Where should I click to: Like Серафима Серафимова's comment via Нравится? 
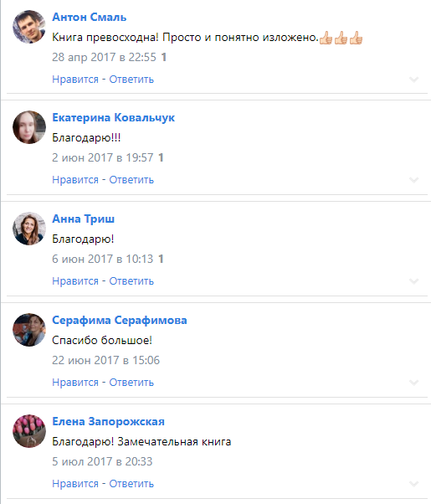click(x=75, y=383)
